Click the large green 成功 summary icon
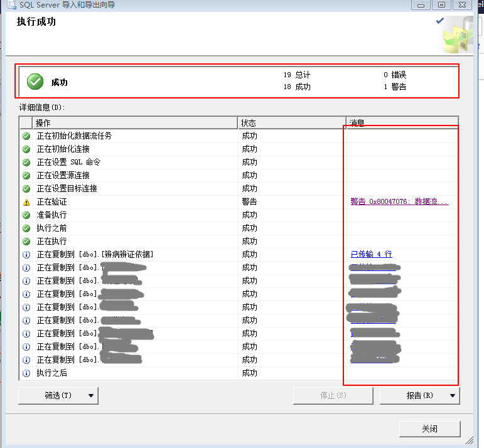Screen dimensions: 484x448 [35, 82]
